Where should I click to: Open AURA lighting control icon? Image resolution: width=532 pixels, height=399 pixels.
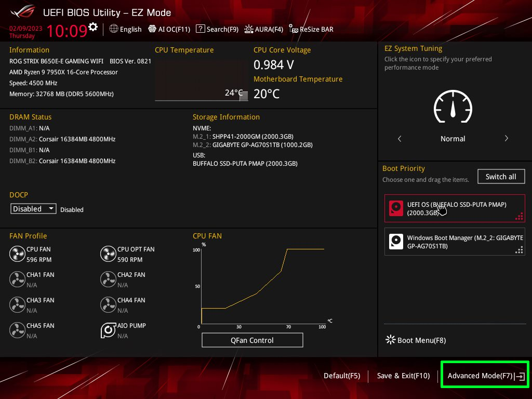248,29
